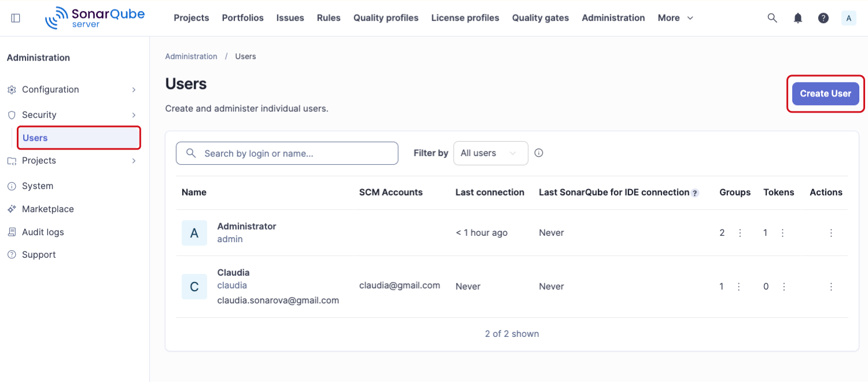868x382 pixels.
Task: Open System in the sidebar
Action: pyautogui.click(x=38, y=186)
